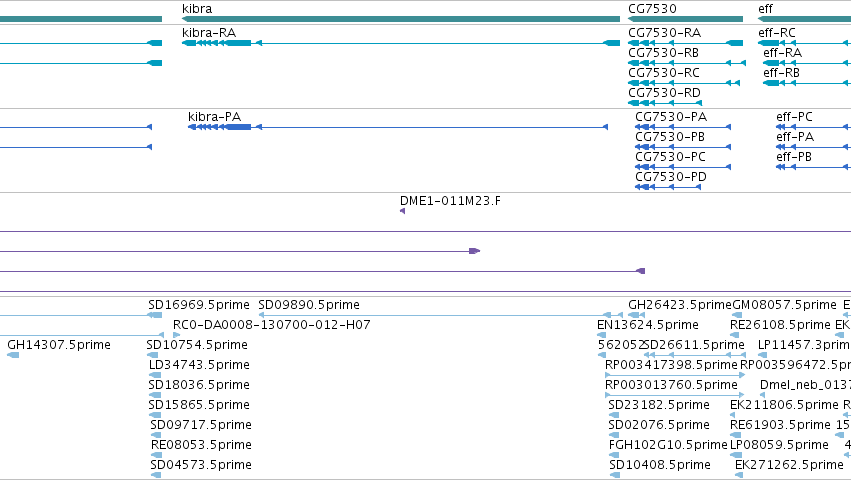Image resolution: width=851 pixels, height=480 pixels.
Task: Select RE61903.5prime EST
Action: tap(735, 435)
